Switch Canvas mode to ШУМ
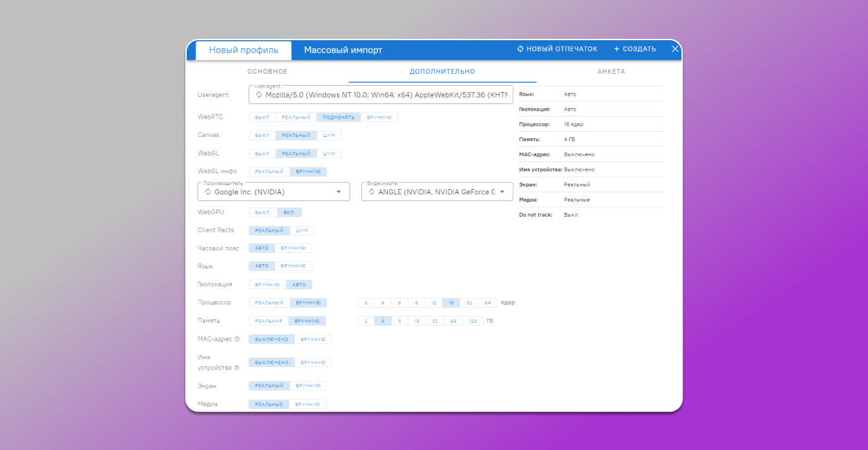Screen dimensions: 868x450 click(x=328, y=135)
